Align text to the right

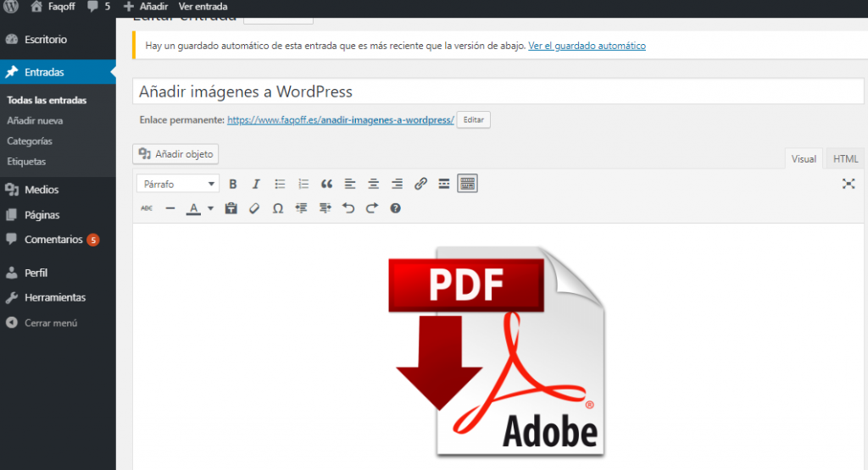pos(397,184)
